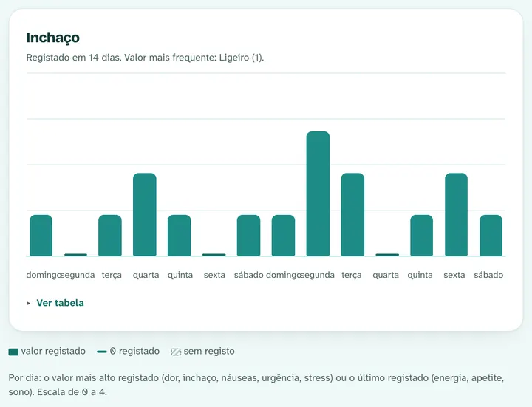Click the first sábado axis label
This screenshot has height=407, width=532.
(249, 275)
